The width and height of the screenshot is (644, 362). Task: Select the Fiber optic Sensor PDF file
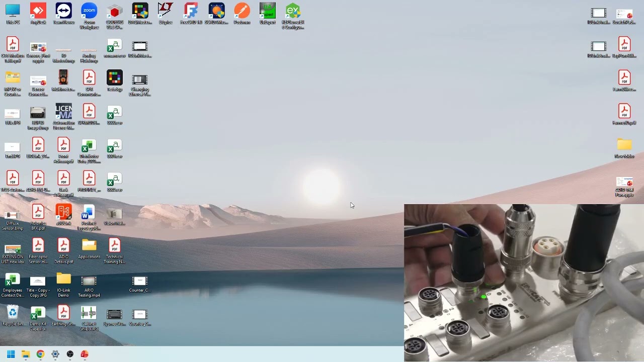(x=38, y=251)
